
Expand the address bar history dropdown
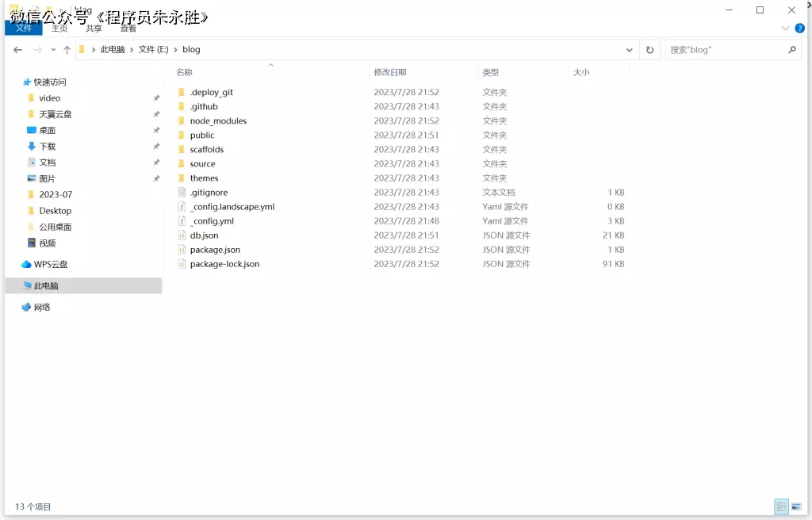(630, 50)
